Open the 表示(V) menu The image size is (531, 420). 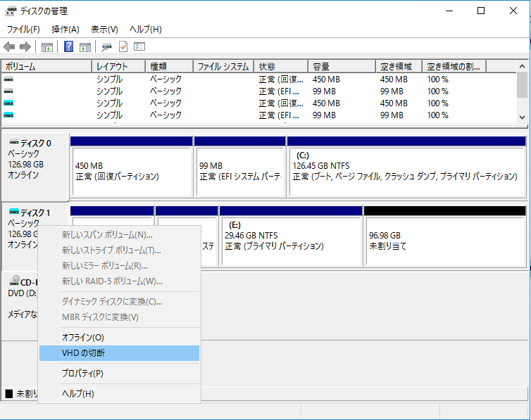[x=104, y=30]
